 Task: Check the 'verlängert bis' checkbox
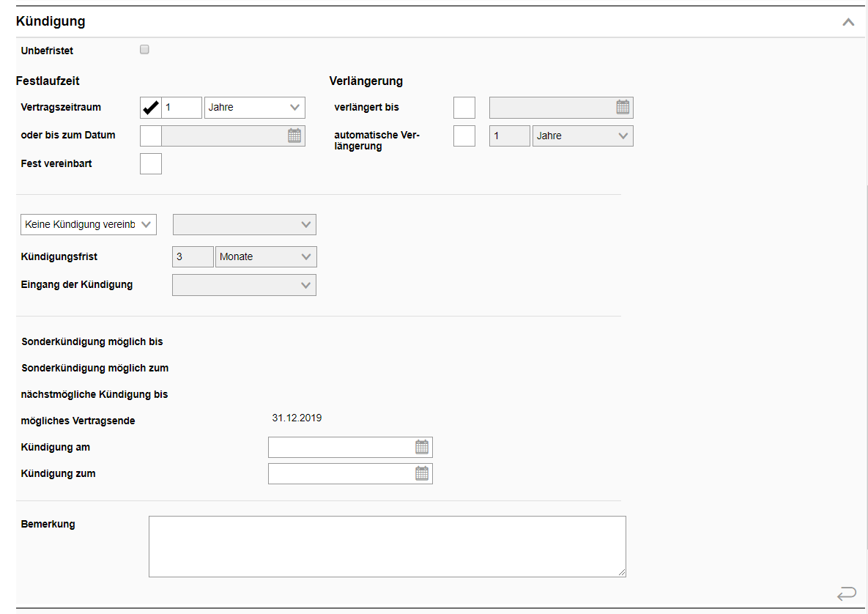464,108
